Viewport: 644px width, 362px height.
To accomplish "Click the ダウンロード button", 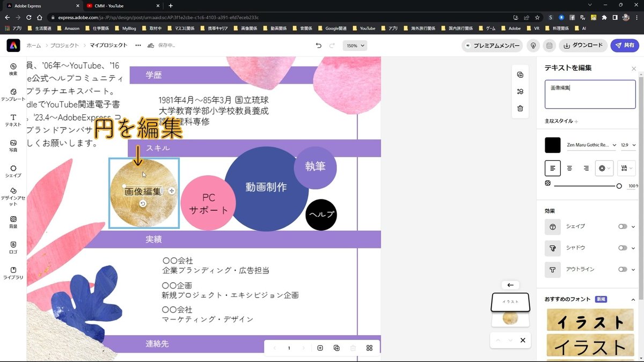I will point(583,46).
